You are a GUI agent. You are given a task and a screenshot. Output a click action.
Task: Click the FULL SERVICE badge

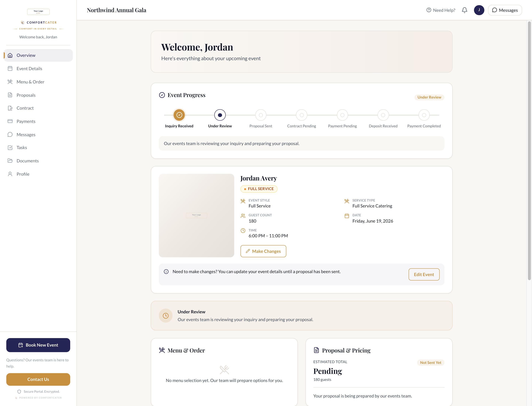tap(259, 189)
